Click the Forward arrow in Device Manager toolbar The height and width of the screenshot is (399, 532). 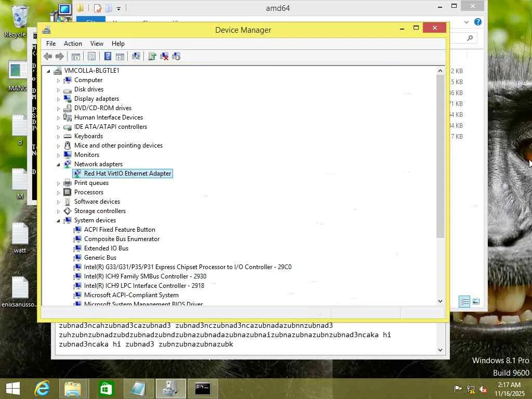60,56
